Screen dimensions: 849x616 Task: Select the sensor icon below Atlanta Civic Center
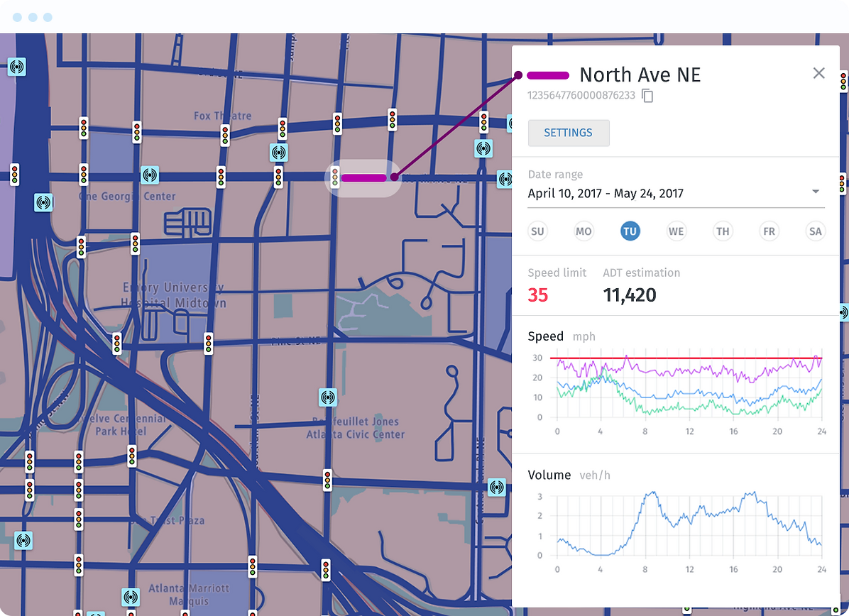pos(496,488)
